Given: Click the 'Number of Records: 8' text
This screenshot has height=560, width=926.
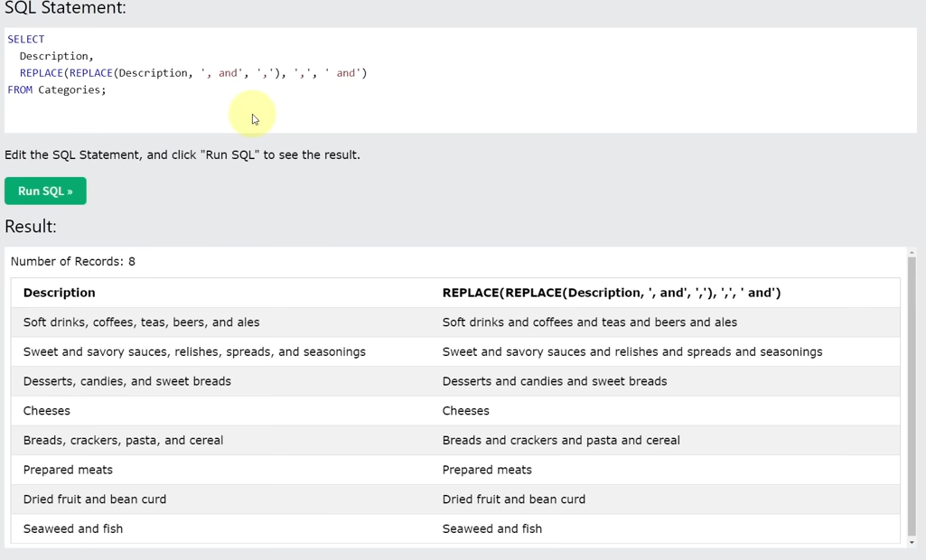Looking at the screenshot, I should [72, 261].
